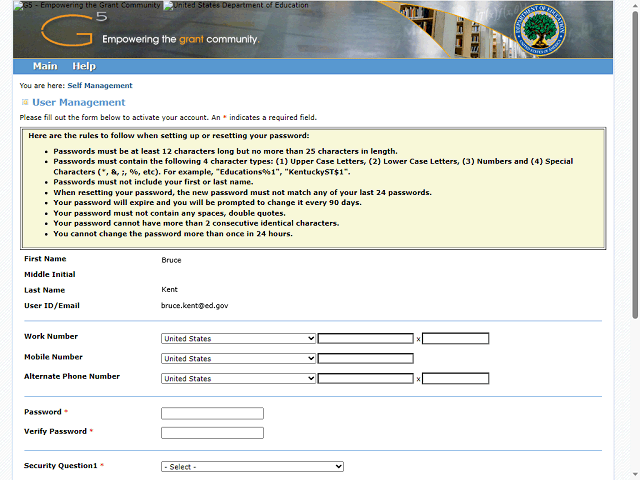Click the scrollbar down arrow
The width and height of the screenshot is (640, 480).
633,474
